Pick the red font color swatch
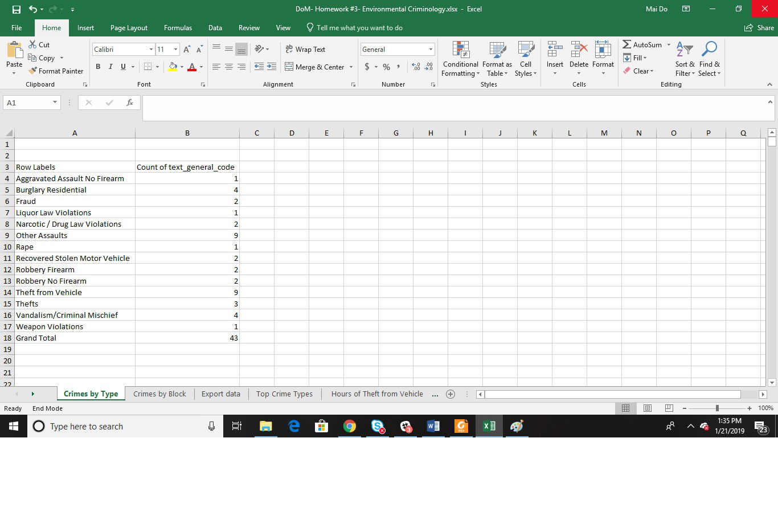 pos(192,67)
